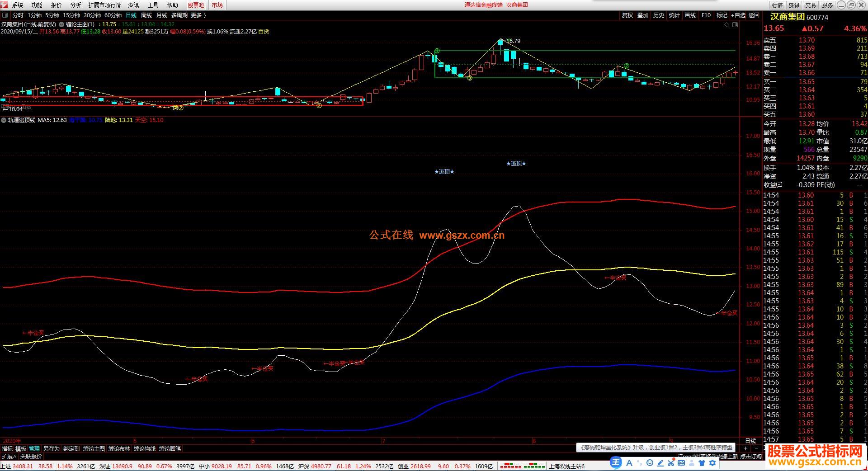Screen dimensions: 868x471
Task: Select the 缠论均线 indicator tab
Action: point(145,449)
